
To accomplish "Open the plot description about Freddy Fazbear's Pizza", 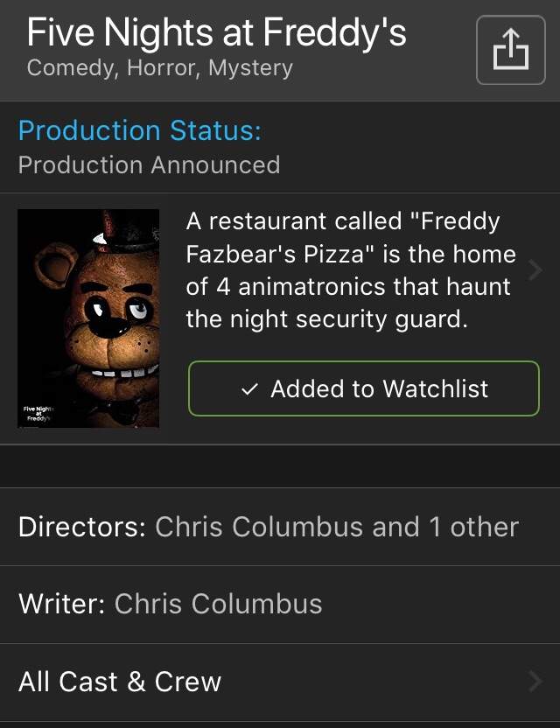I will click(350, 270).
